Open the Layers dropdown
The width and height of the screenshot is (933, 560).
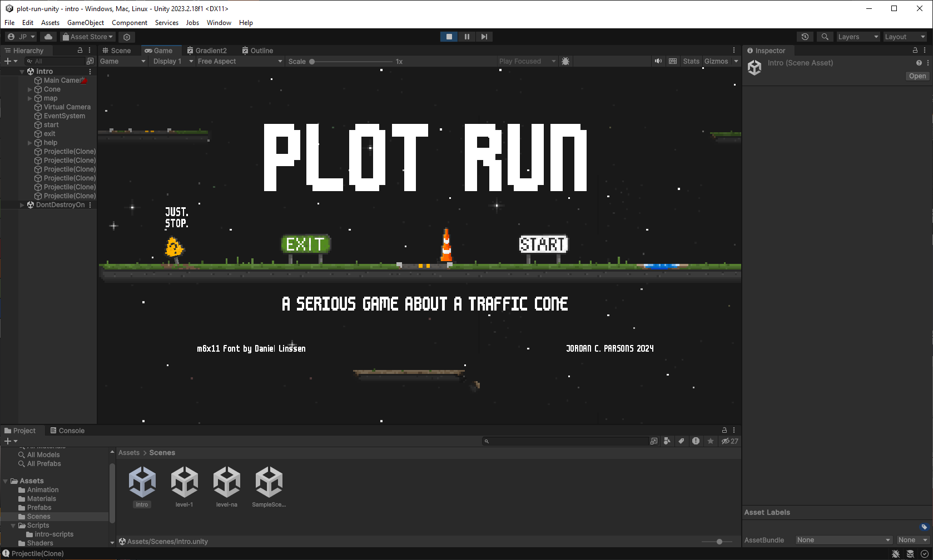(858, 37)
